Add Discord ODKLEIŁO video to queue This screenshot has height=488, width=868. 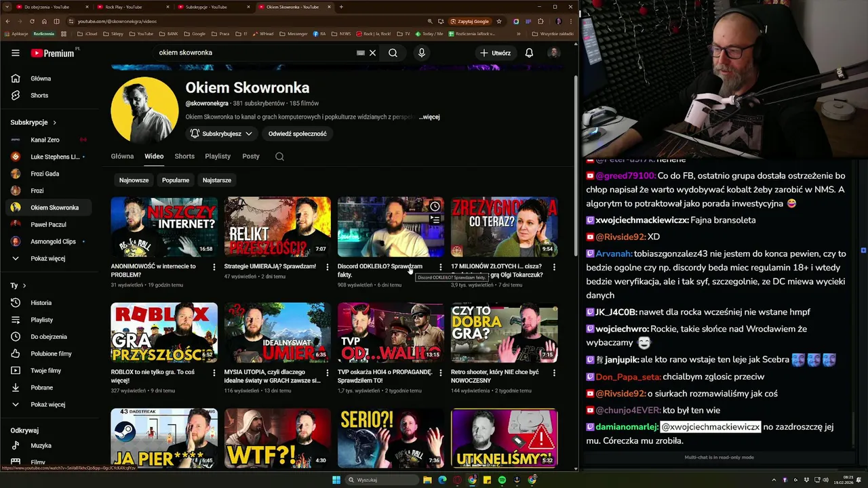tap(435, 220)
